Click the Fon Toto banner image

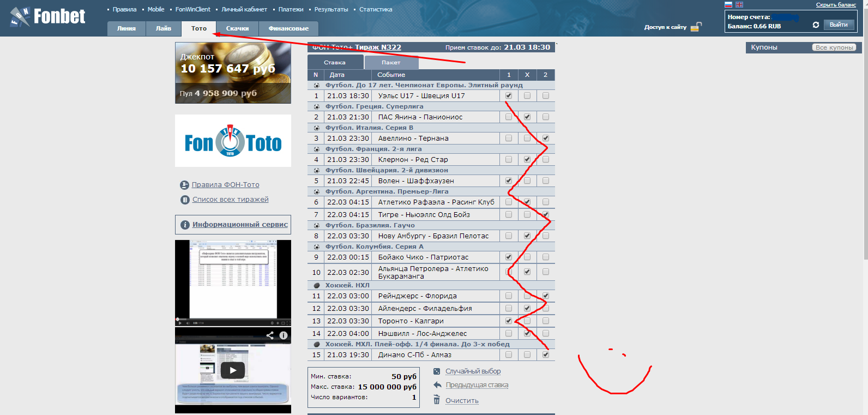pos(233,141)
